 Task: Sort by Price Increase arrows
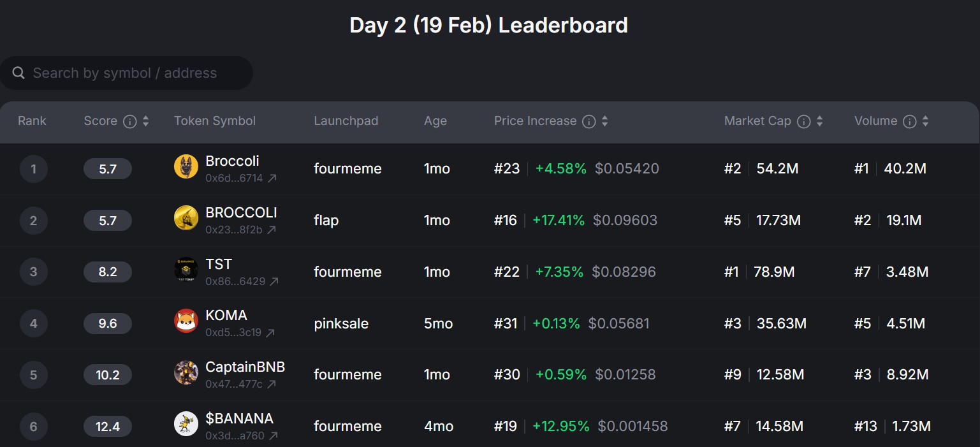604,121
